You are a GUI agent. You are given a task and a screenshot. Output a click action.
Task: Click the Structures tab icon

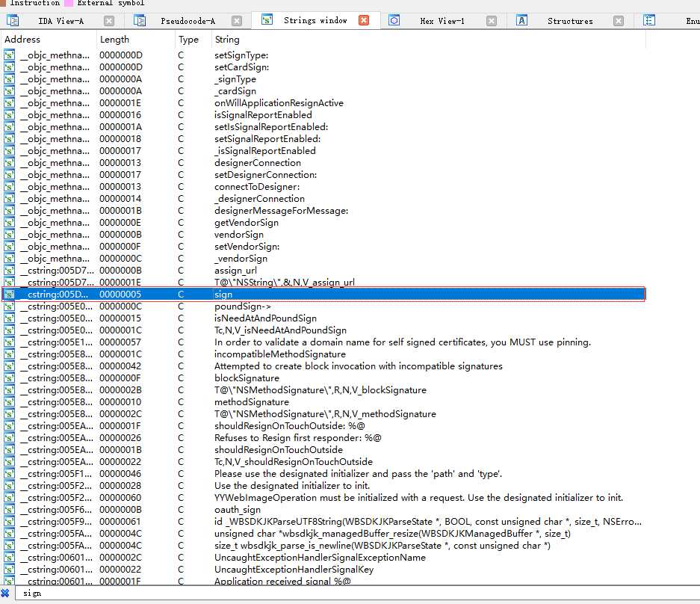point(522,21)
